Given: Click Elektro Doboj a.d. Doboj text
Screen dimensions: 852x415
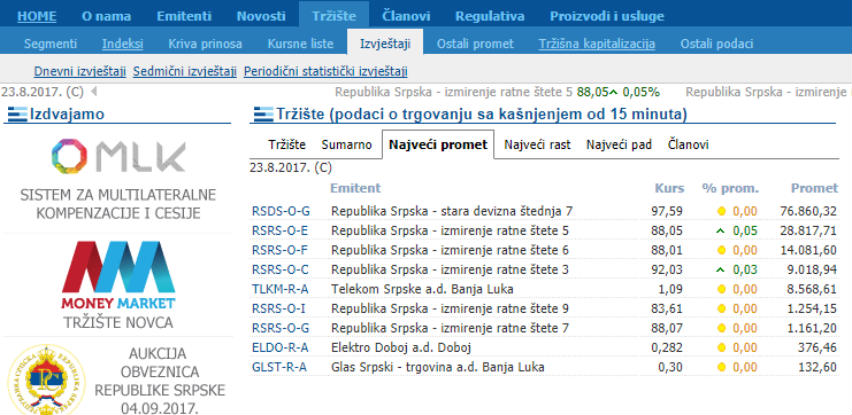Looking at the screenshot, I should pyautogui.click(x=401, y=348).
